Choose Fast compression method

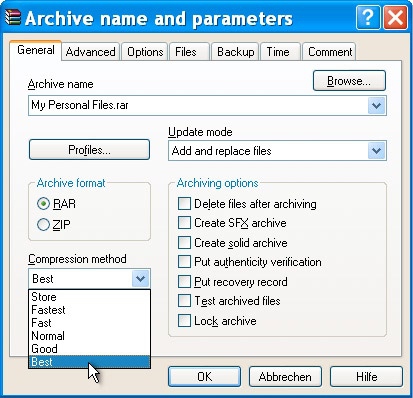point(89,323)
